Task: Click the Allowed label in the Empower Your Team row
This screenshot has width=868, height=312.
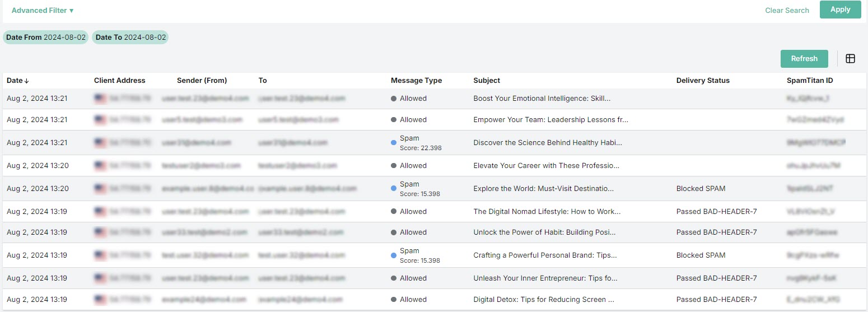Action: click(413, 120)
